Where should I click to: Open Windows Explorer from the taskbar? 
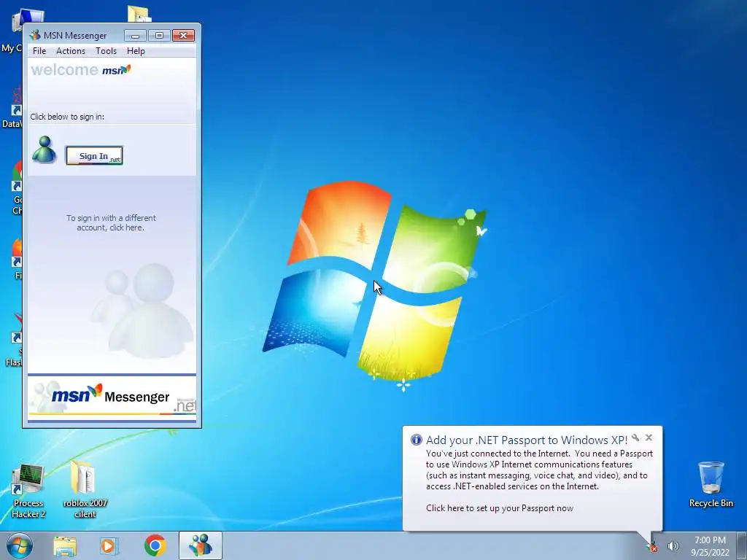pos(65,545)
